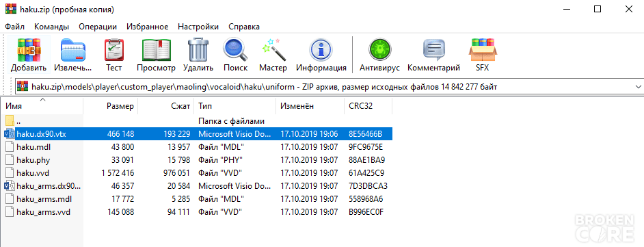Click the file icon of haku.phy
The width and height of the screenshot is (644, 247).
[x=10, y=160]
